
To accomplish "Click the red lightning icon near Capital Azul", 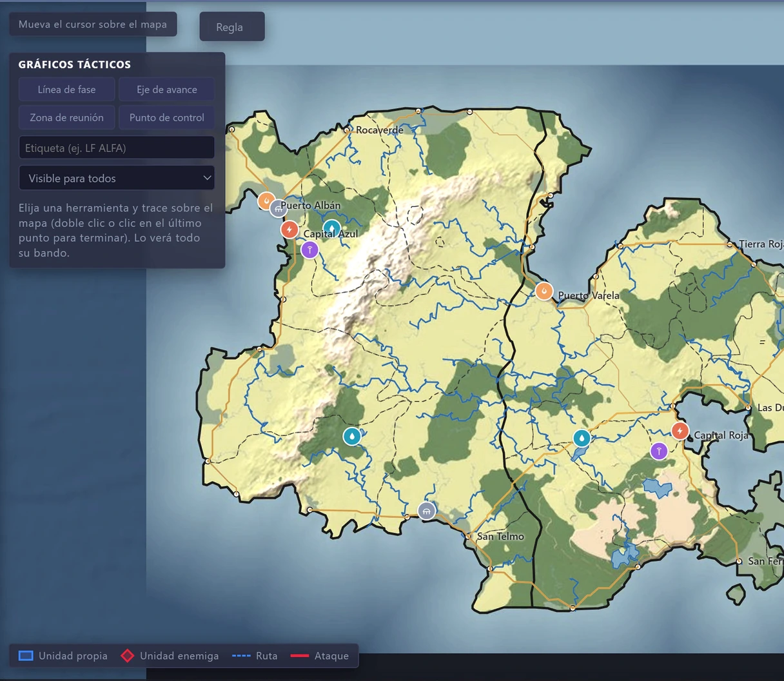I will coord(289,229).
